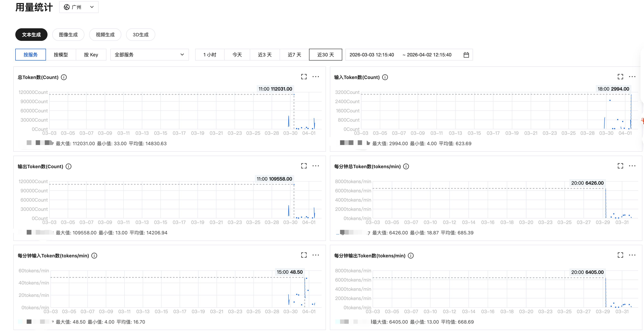The width and height of the screenshot is (644, 334).
Task: Open more options for 总Token数 chart
Action: (x=316, y=77)
